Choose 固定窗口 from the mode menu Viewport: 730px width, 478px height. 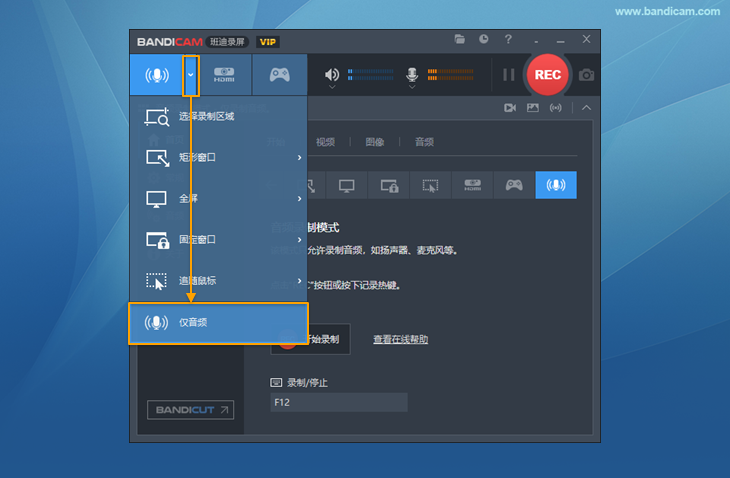(218, 240)
